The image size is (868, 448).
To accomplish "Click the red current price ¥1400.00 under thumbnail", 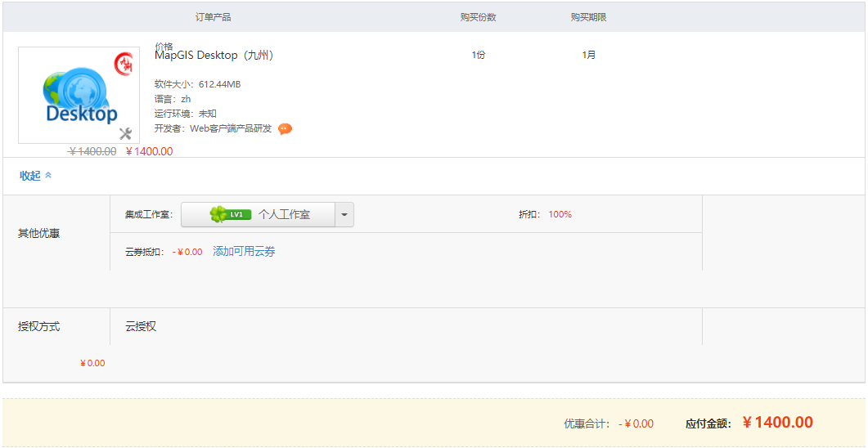I will [x=150, y=151].
